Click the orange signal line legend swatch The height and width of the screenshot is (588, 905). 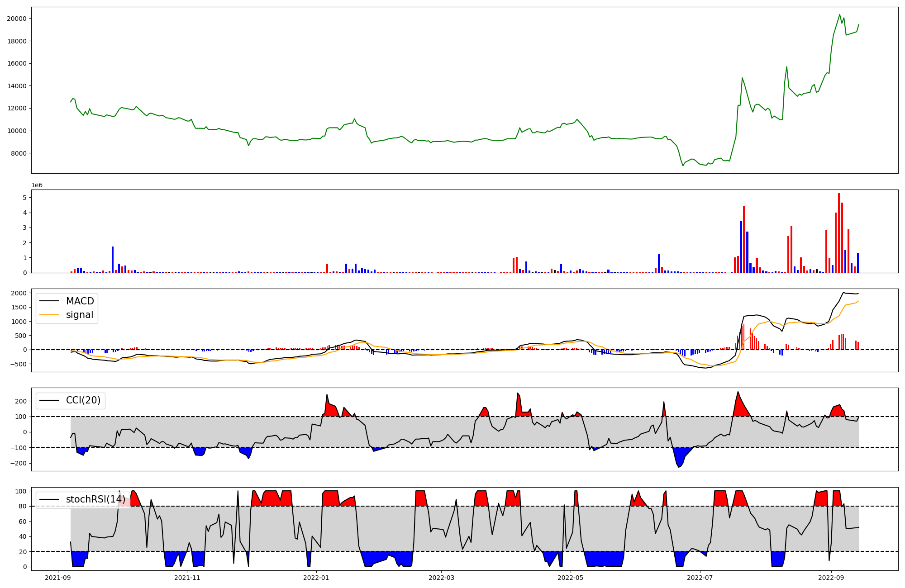click(x=49, y=315)
